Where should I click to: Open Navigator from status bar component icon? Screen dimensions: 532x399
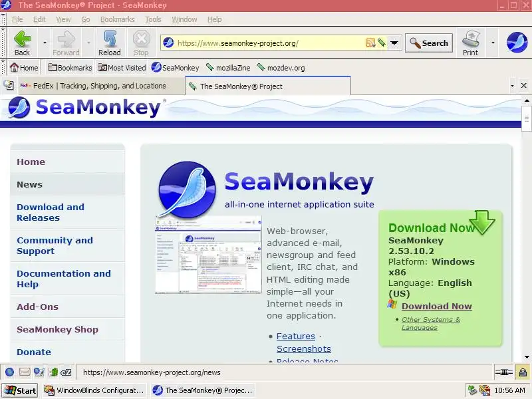coord(9,372)
